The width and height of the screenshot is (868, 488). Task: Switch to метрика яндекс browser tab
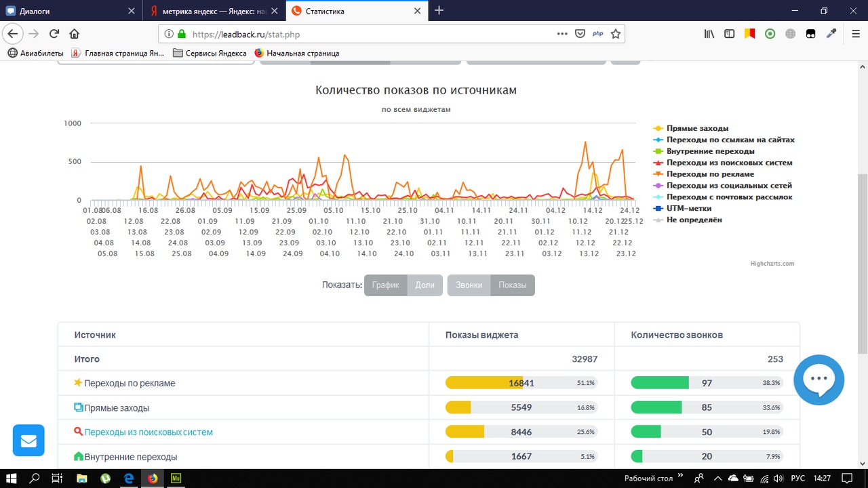coord(214,11)
